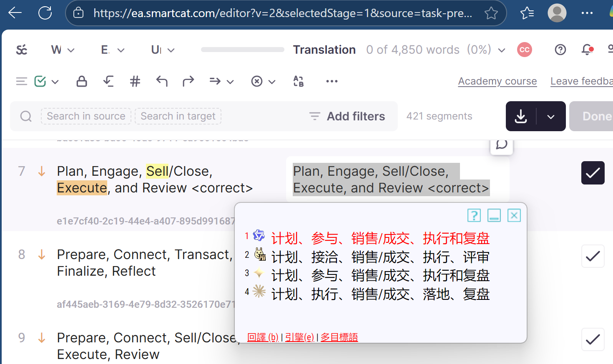Image resolution: width=613 pixels, height=364 pixels.
Task: Click the change case icon
Action: pos(299,81)
